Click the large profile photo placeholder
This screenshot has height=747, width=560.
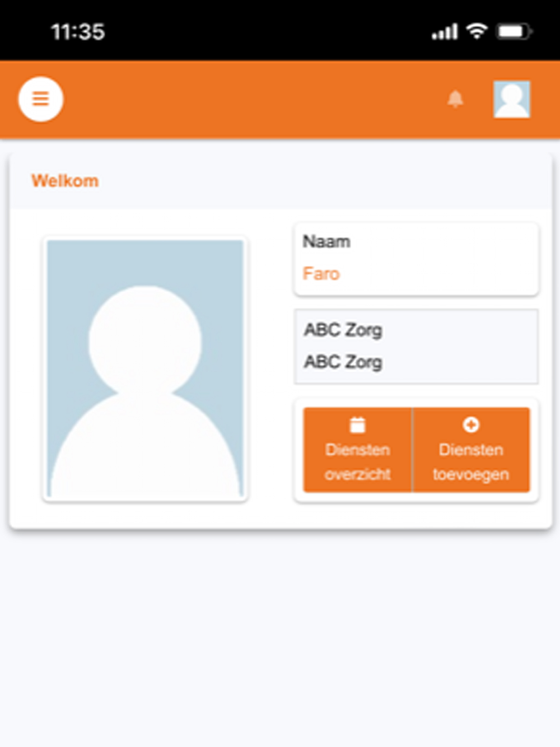click(145, 368)
